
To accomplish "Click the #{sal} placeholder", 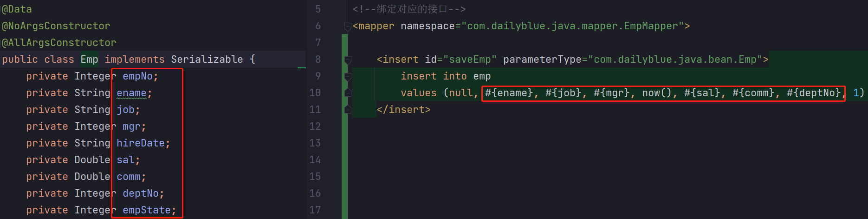I will (702, 93).
